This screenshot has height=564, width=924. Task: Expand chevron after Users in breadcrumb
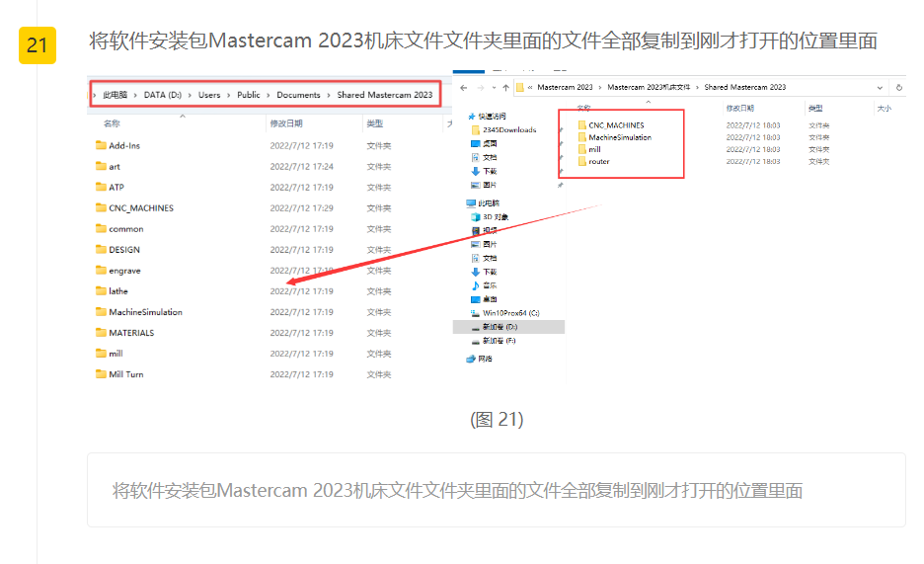[x=229, y=95]
